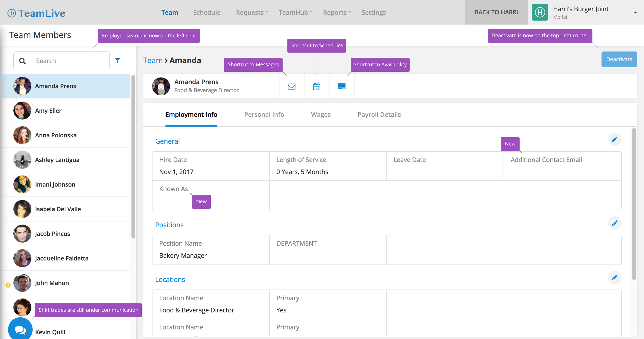Viewport: 644px width, 339px height.
Task: Go to the Team nav item
Action: click(170, 12)
